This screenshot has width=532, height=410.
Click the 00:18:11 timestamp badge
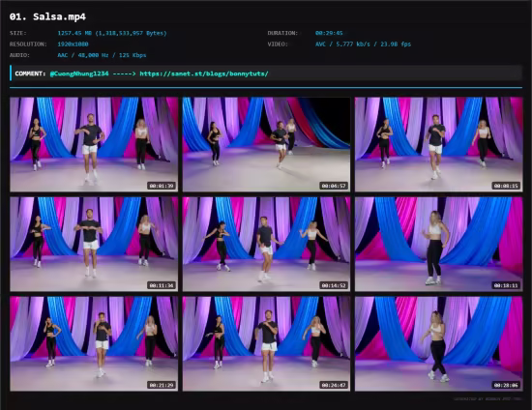506,285
